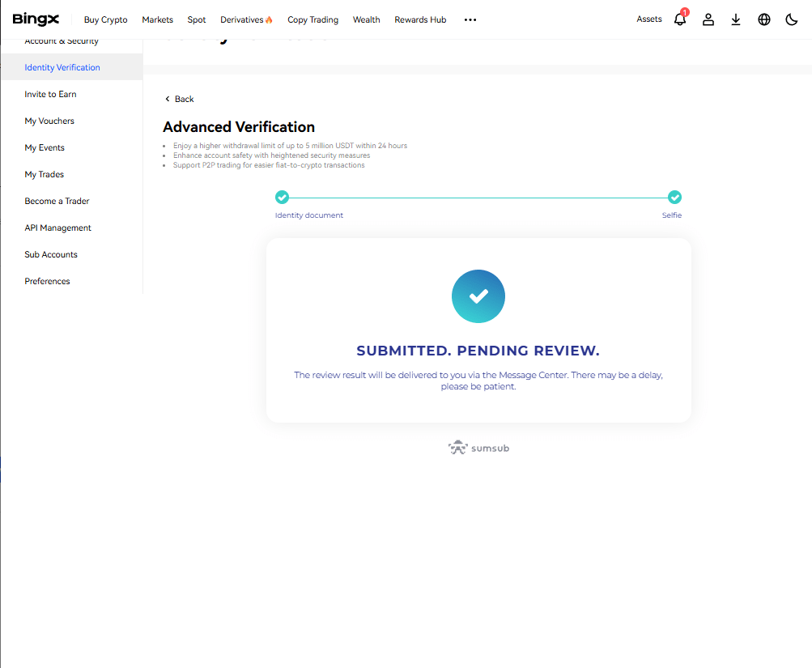Screen dimensions: 812x668
Task: Open Buy Crypto menu
Action: (105, 19)
